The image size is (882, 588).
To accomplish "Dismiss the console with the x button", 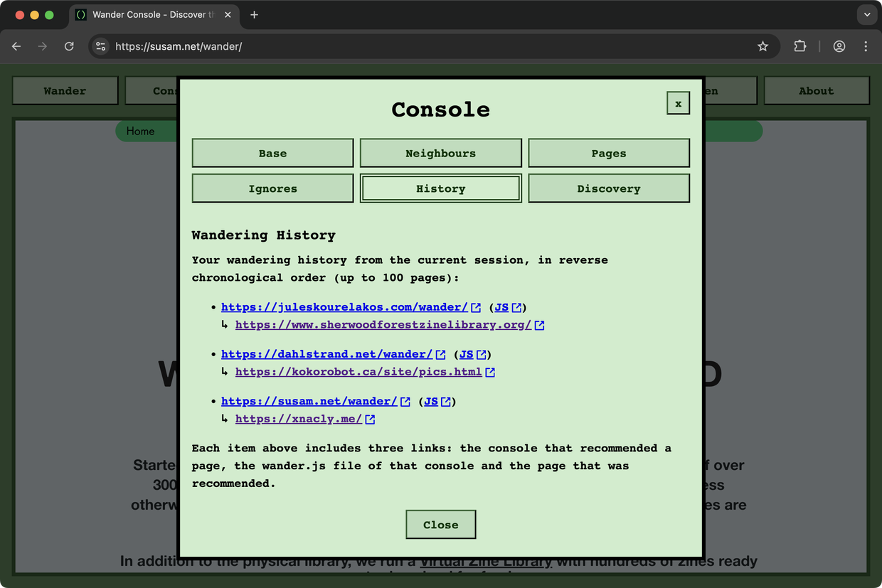I will (678, 103).
